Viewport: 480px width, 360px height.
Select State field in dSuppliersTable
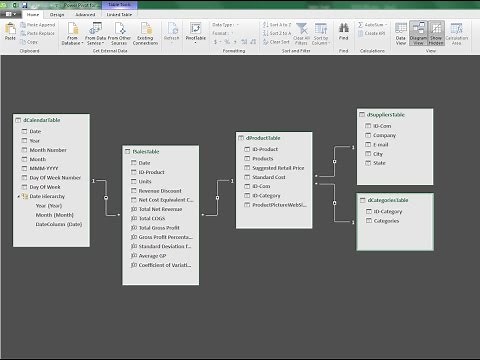coord(379,163)
